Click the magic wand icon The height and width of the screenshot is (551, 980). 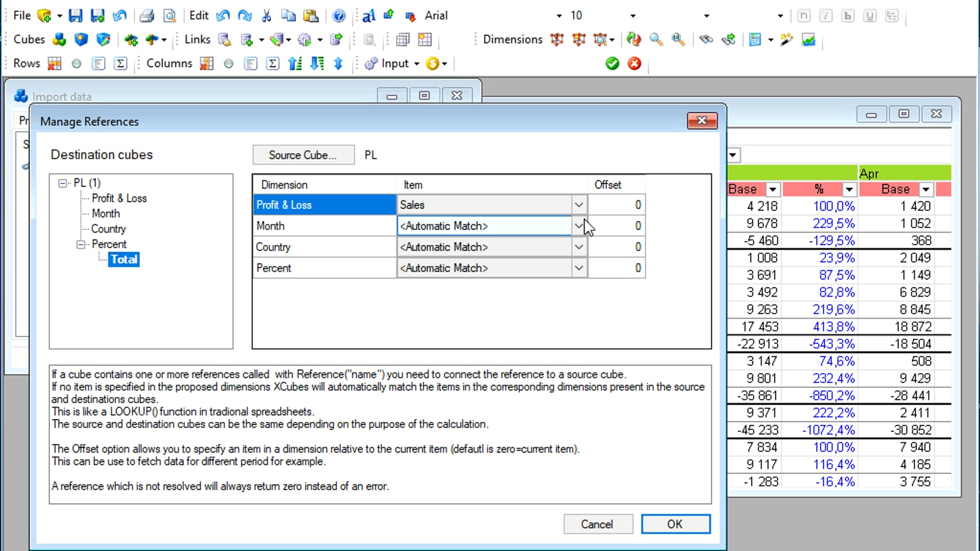click(787, 39)
